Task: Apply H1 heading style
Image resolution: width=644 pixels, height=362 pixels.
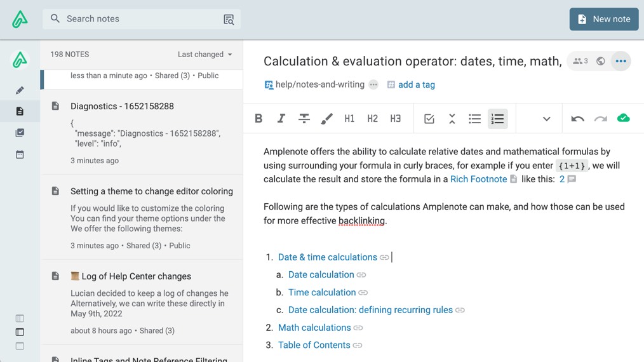Action: click(349, 119)
